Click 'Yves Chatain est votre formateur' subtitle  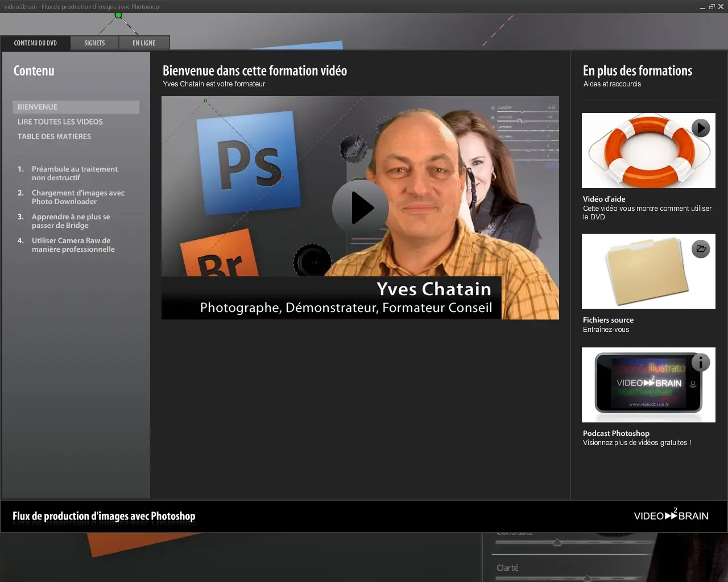(214, 84)
